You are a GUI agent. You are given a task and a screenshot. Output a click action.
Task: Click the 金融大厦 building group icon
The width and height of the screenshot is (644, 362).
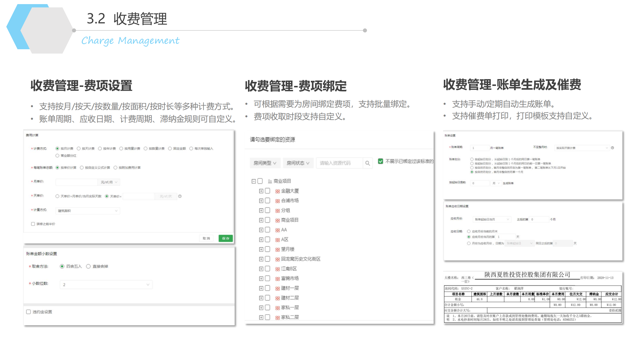coord(277,191)
